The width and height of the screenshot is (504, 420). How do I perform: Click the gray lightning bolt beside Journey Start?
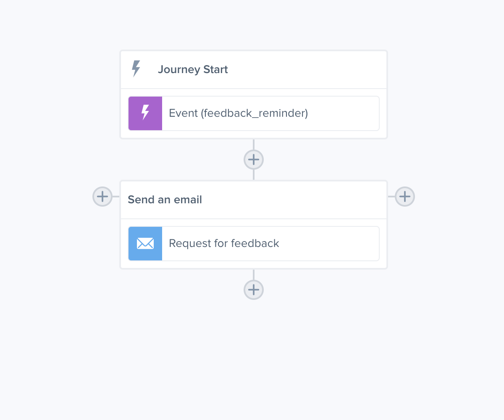coord(136,68)
